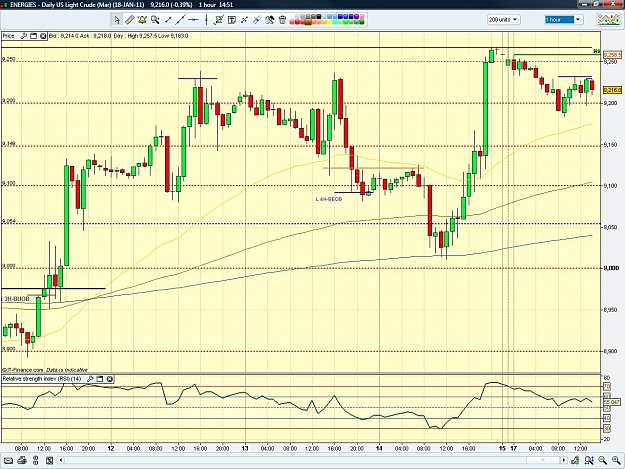This screenshot has width=625, height=469.
Task: Open Price panel wrench settings
Action: point(23,36)
